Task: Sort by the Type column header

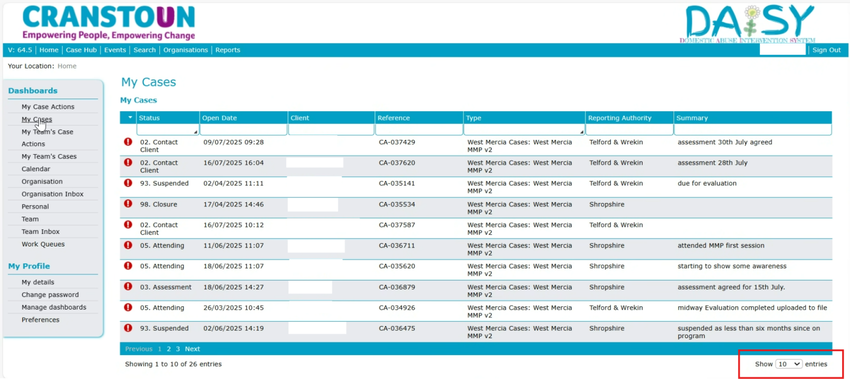Action: pyautogui.click(x=524, y=118)
